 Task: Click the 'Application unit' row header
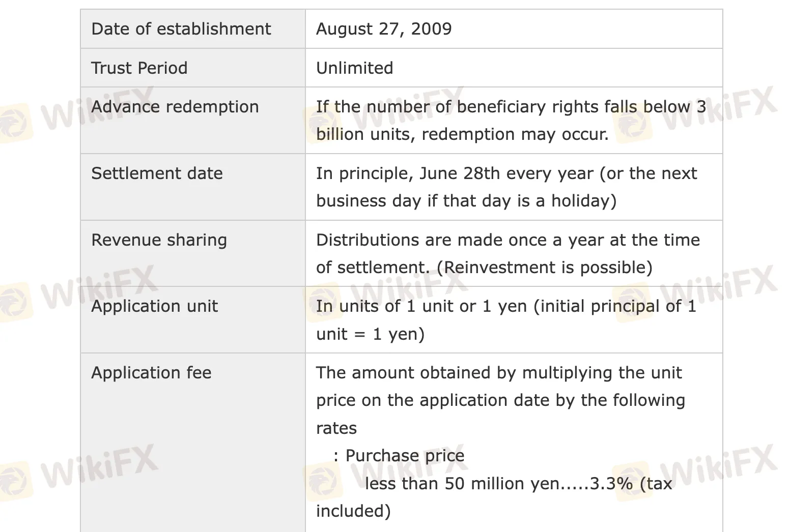[x=154, y=306]
